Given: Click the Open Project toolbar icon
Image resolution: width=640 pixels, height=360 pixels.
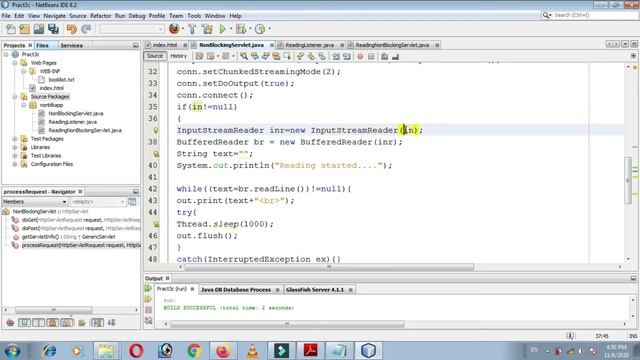Looking at the screenshot, I should click(39, 29).
